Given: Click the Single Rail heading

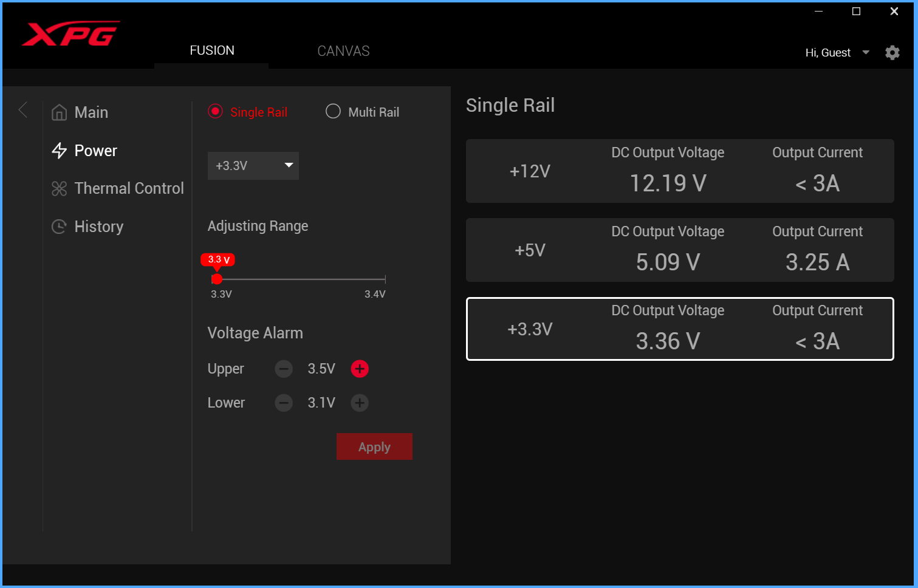Looking at the screenshot, I should pyautogui.click(x=510, y=105).
